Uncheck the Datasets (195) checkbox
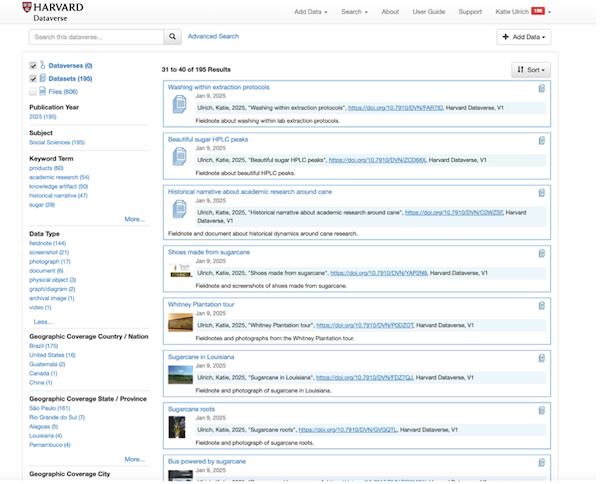Image resolution: width=600 pixels, height=484 pixels. (x=33, y=78)
